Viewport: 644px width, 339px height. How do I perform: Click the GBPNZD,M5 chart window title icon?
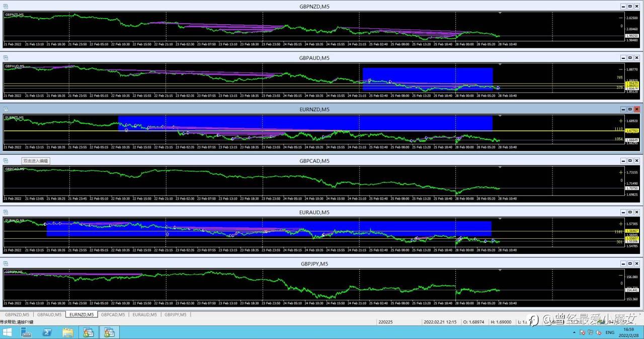click(x=6, y=7)
